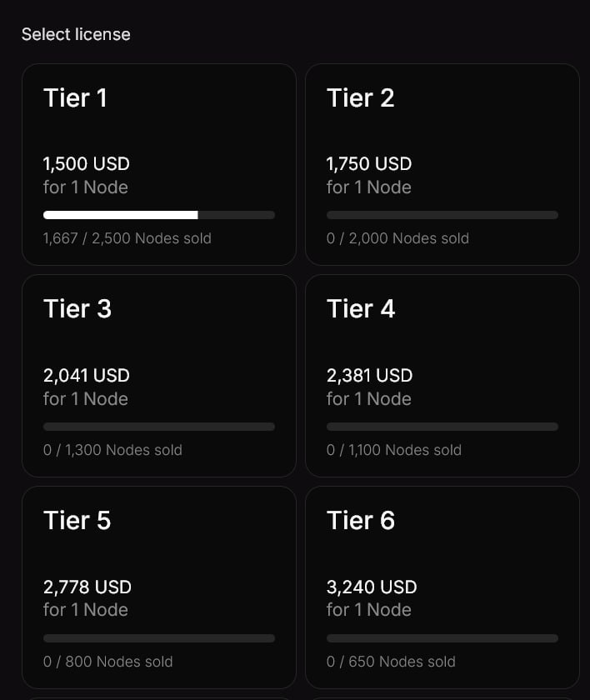Click the 1,750 USD price text
This screenshot has height=700, width=590.
click(x=369, y=164)
